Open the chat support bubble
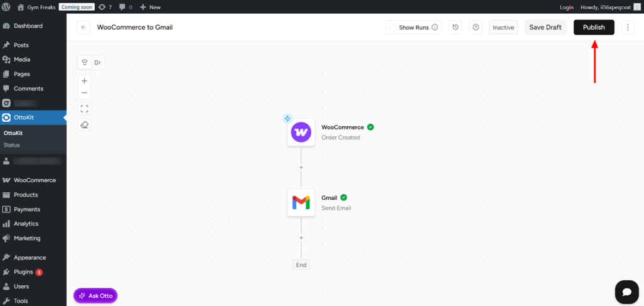 626,292
